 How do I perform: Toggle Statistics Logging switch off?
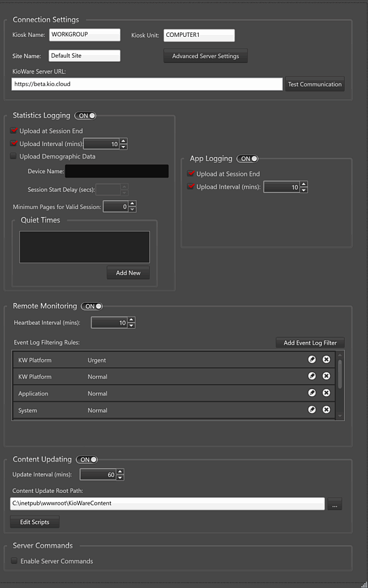click(85, 115)
